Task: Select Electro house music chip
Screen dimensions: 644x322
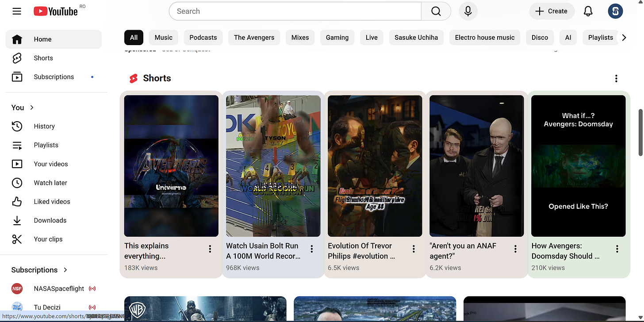Action: point(485,38)
